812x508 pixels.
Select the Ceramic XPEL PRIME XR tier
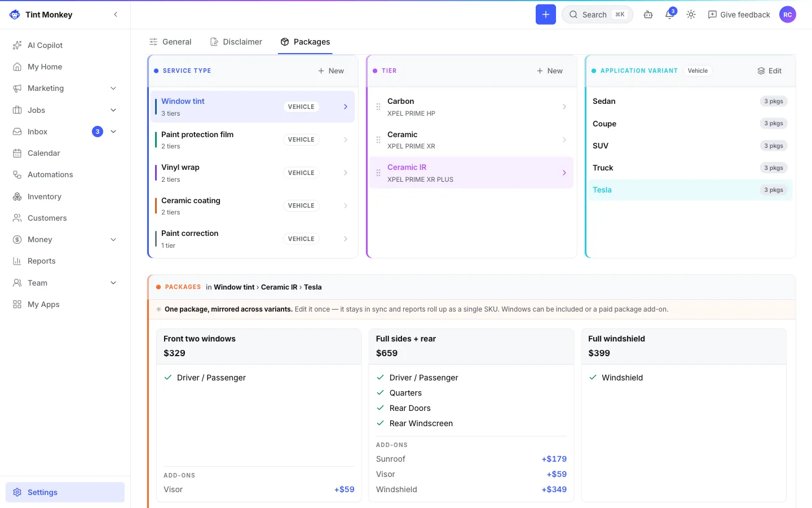click(x=471, y=139)
